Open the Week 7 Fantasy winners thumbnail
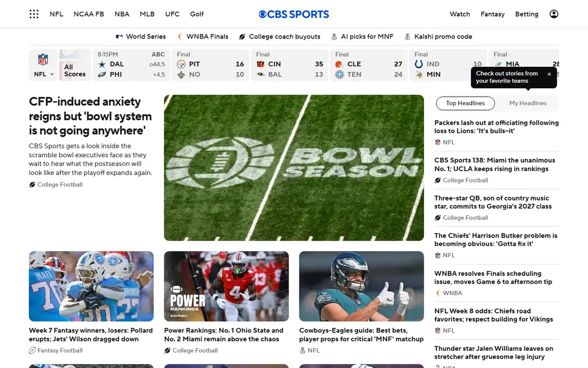The image size is (588, 368). tap(91, 286)
